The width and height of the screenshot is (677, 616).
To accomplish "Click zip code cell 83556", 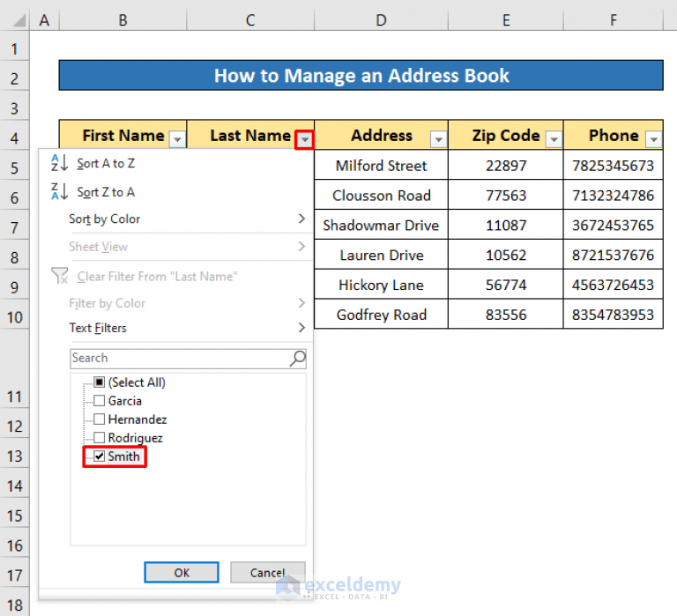I will (x=506, y=315).
